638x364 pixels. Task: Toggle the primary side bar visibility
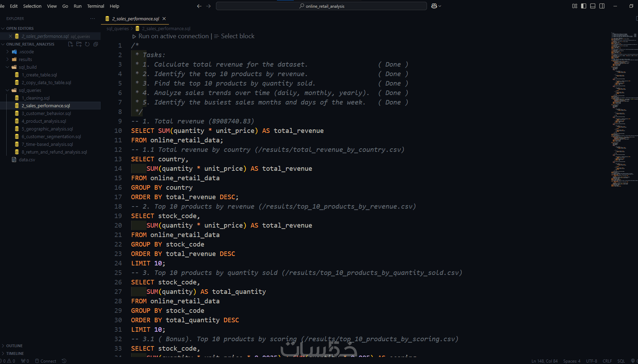[584, 6]
